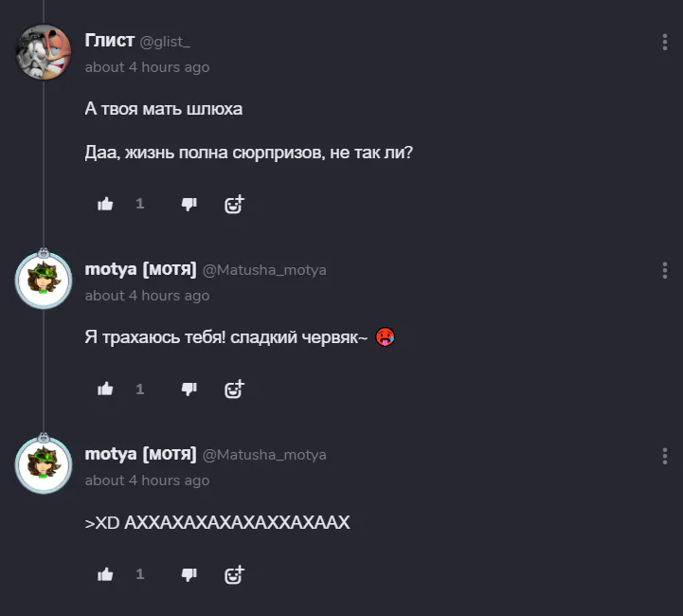Thumbs down motya's 'сладкий червяк' comment

point(189,389)
